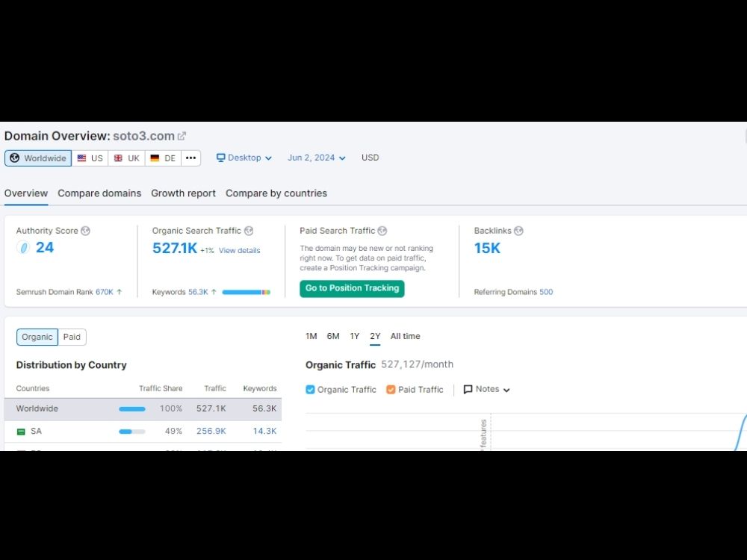Viewport: 747px width, 560px height.
Task: Select All time range
Action: click(x=406, y=336)
